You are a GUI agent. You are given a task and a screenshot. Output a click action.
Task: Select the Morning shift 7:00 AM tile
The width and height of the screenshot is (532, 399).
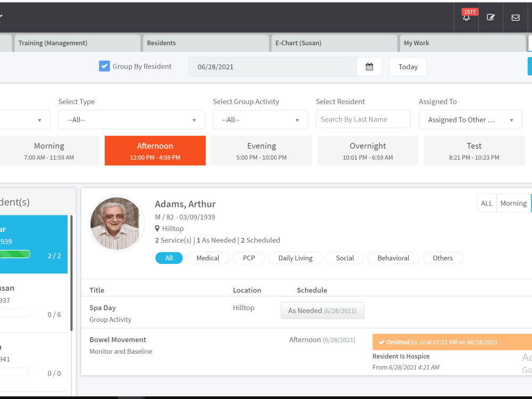(x=49, y=151)
